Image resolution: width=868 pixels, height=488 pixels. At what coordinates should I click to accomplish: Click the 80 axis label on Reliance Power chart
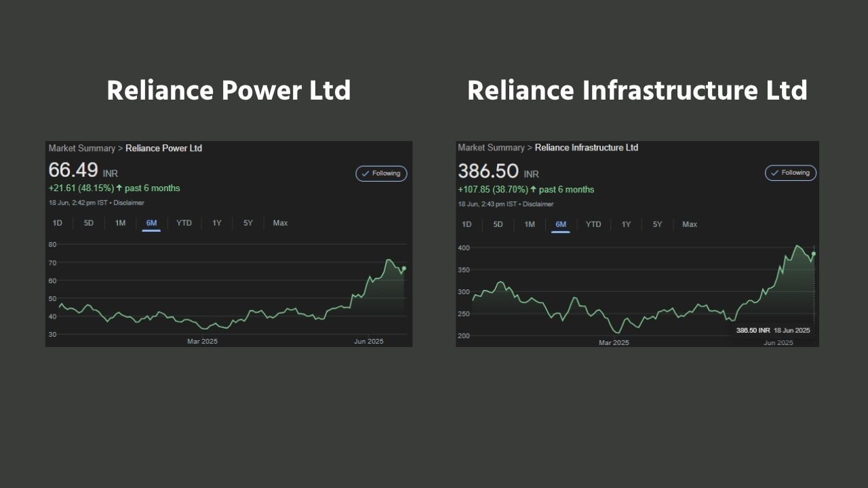click(x=52, y=244)
